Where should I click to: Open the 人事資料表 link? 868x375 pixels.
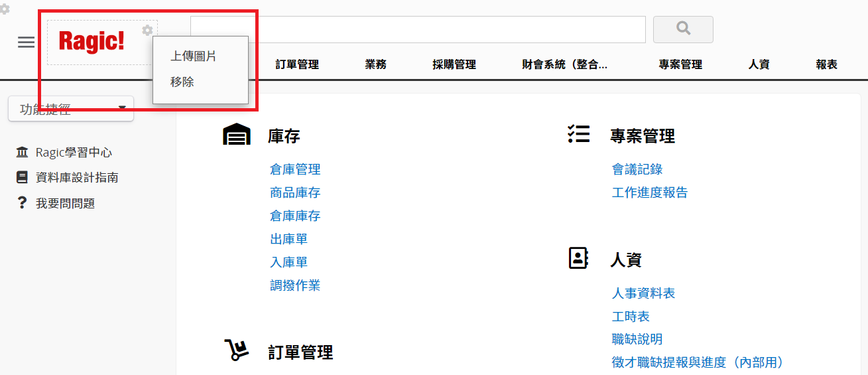pos(643,293)
